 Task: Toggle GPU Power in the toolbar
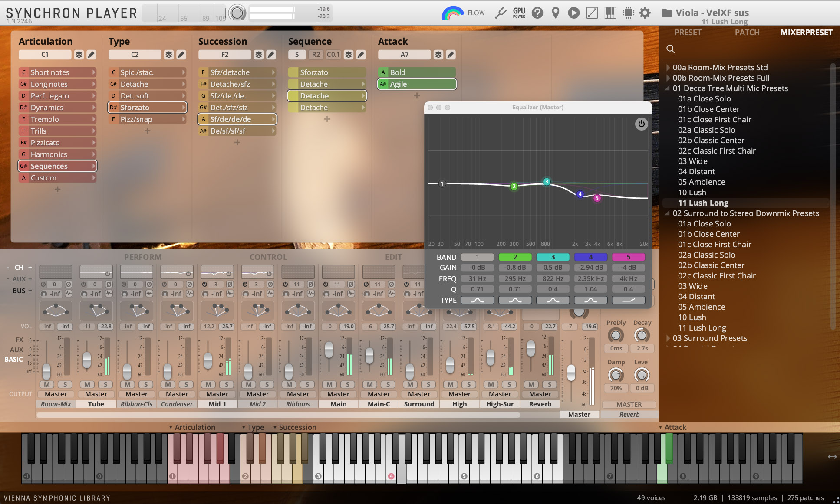(519, 13)
